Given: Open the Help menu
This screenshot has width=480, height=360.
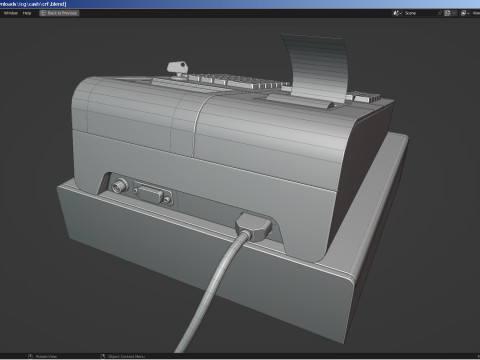Looking at the screenshot, I should click(27, 13).
